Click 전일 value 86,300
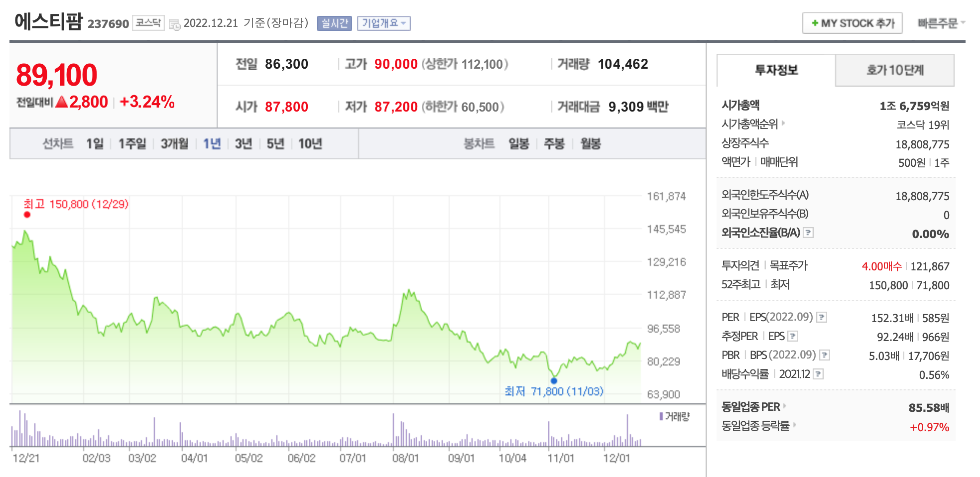The height and width of the screenshot is (477, 980). tap(286, 64)
